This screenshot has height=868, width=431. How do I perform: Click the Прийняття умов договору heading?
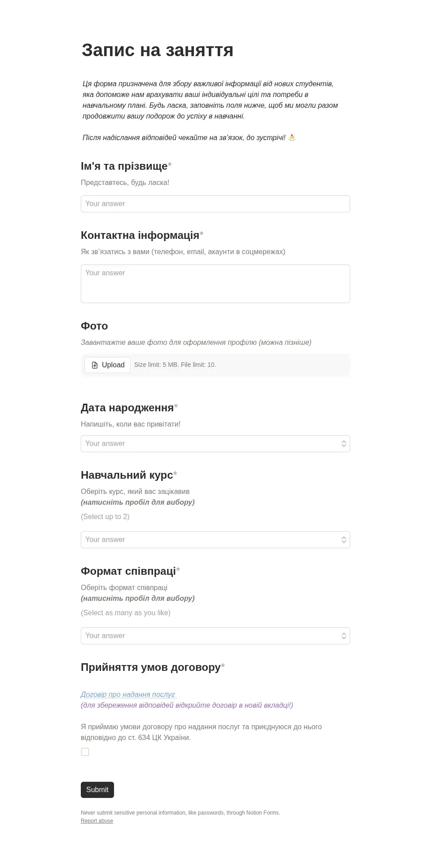point(151,667)
